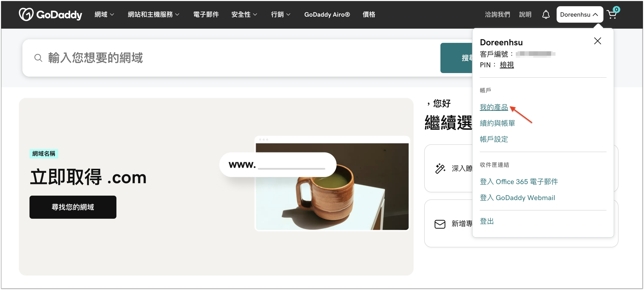Expand the 安全性 menu
The height and width of the screenshot is (290, 644).
[244, 15]
